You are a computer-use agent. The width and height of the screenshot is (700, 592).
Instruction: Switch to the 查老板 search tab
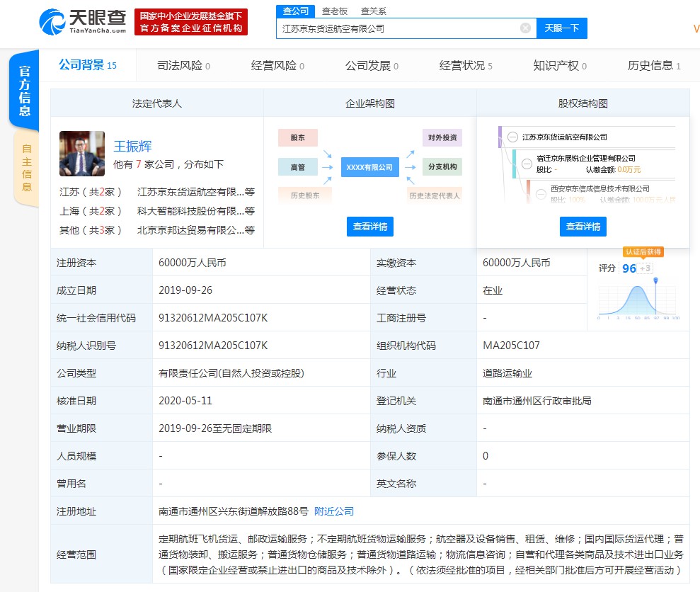(334, 11)
